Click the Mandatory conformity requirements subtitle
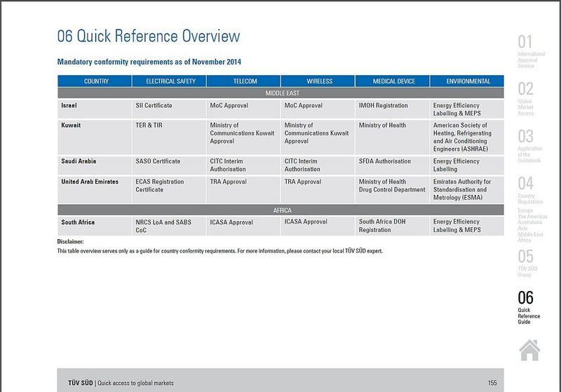The image size is (561, 392). pyautogui.click(x=149, y=62)
